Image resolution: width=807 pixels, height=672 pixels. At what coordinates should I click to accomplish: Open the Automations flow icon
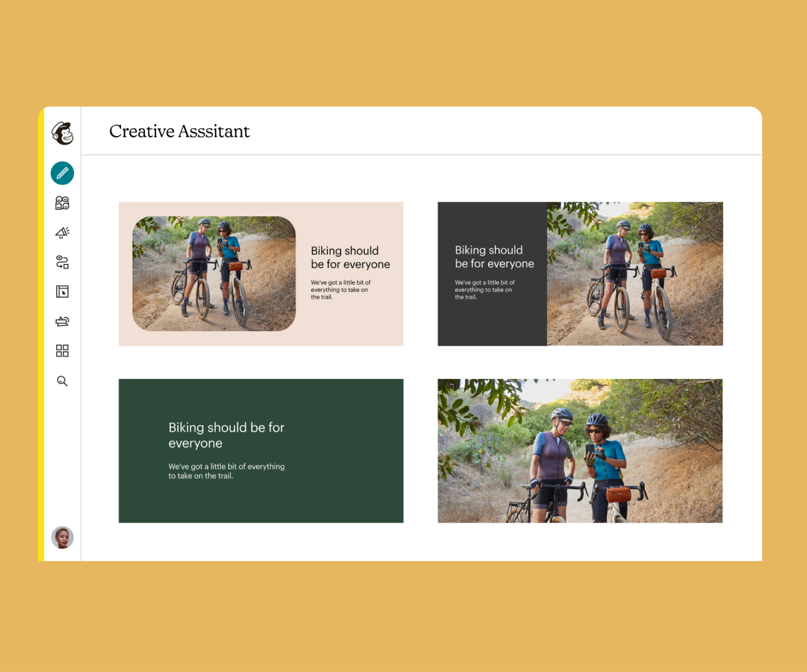[62, 262]
